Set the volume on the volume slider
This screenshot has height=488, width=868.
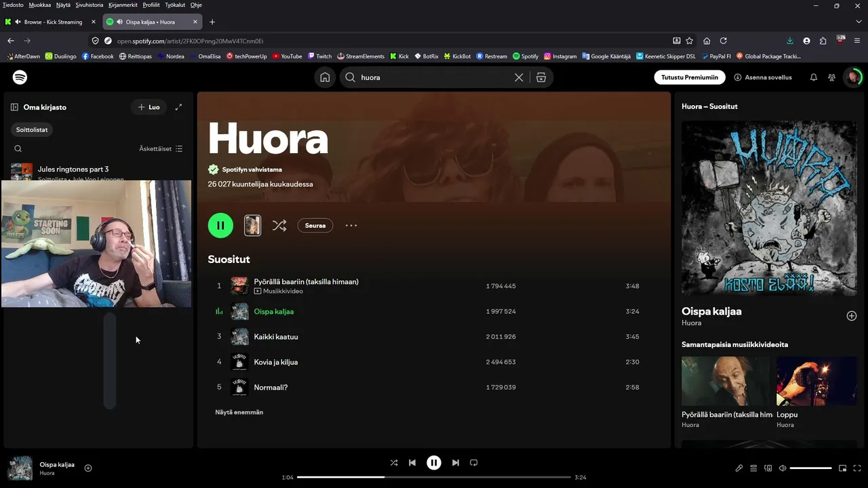click(x=811, y=468)
